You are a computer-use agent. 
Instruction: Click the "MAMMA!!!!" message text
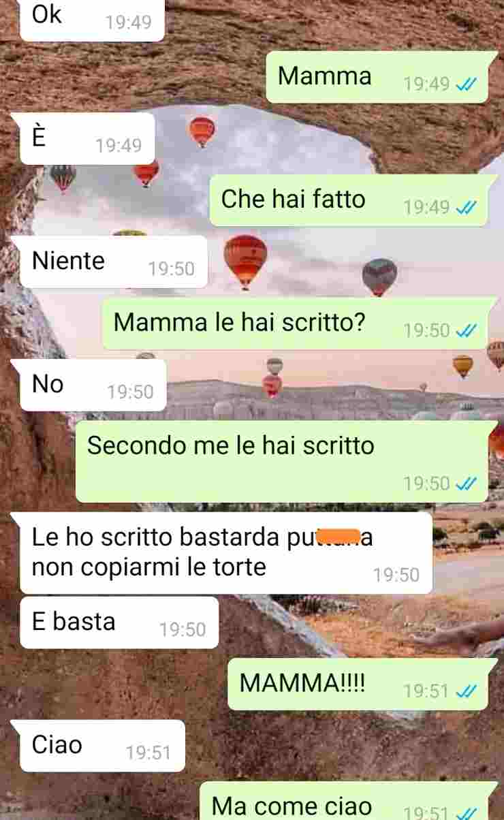click(302, 684)
